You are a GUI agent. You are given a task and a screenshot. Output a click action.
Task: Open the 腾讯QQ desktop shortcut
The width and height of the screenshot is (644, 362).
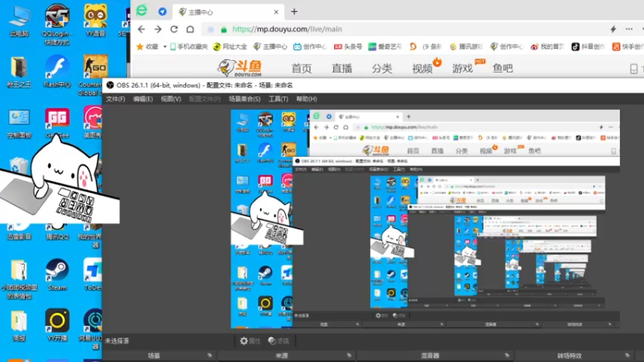tap(57, 233)
